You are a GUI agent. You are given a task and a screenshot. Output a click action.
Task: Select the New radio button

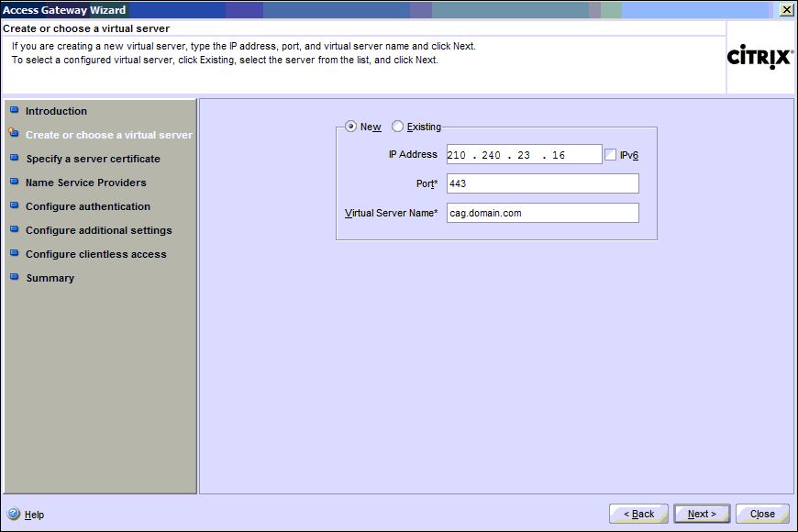350,127
